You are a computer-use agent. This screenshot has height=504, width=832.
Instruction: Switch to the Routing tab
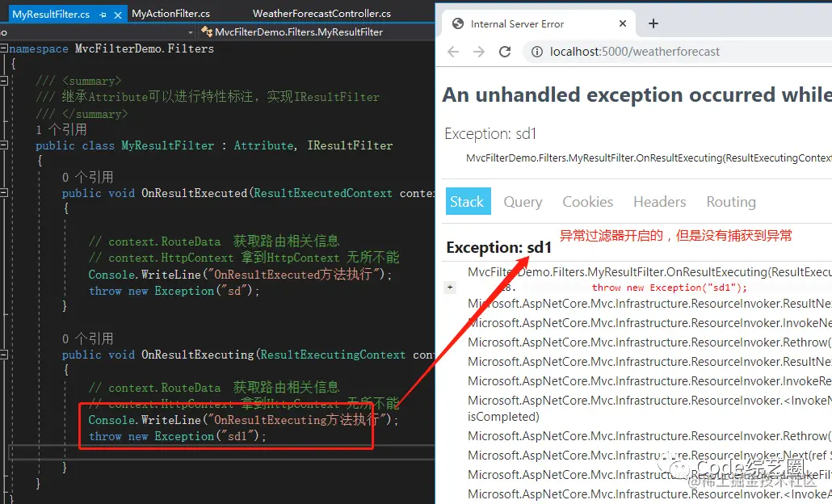731,202
